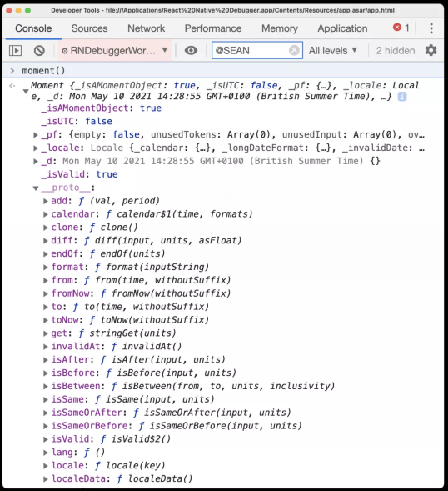Expand the isBefore function entry
Screen dimensions: 448x491
click(x=46, y=373)
